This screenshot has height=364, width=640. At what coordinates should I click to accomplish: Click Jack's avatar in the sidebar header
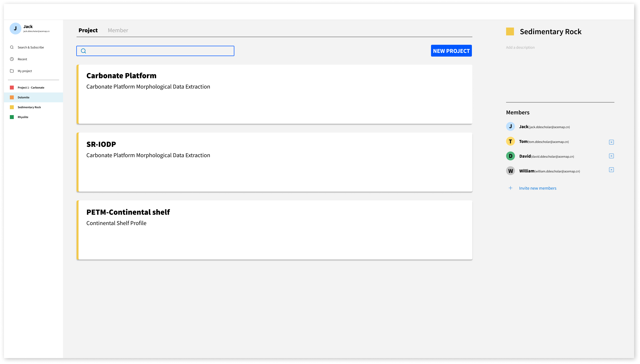point(15,29)
